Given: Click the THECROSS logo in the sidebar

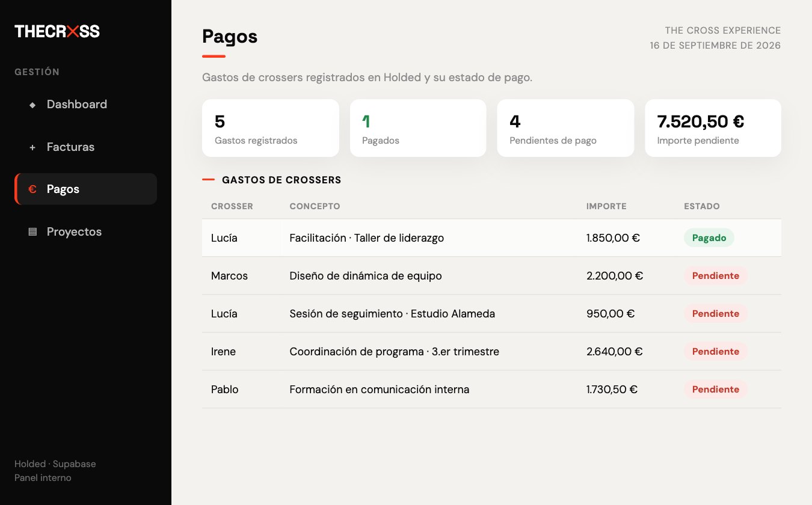Looking at the screenshot, I should [57, 31].
